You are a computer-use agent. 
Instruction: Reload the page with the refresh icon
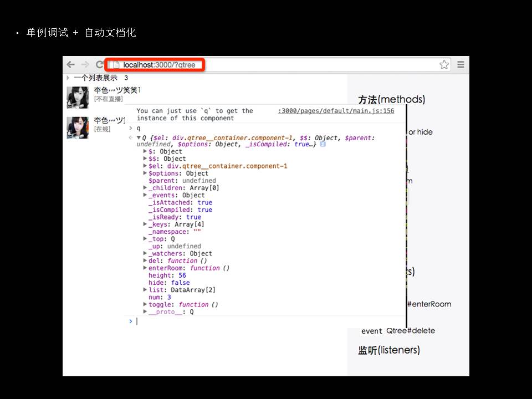tap(100, 65)
